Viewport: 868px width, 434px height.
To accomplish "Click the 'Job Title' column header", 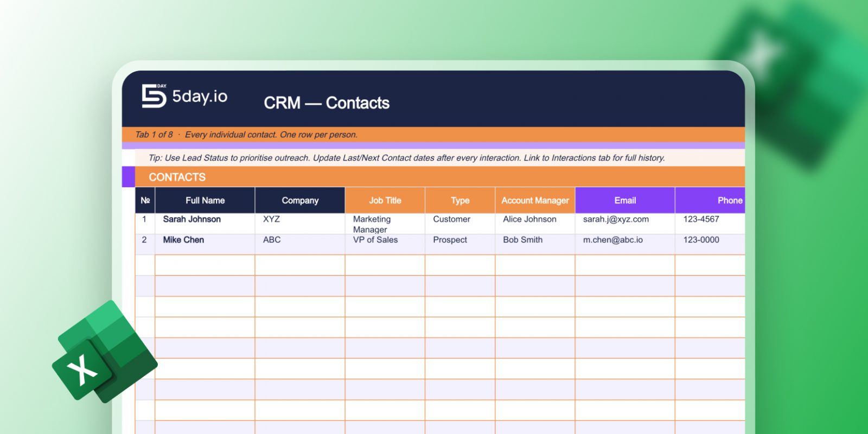I will pyautogui.click(x=385, y=200).
